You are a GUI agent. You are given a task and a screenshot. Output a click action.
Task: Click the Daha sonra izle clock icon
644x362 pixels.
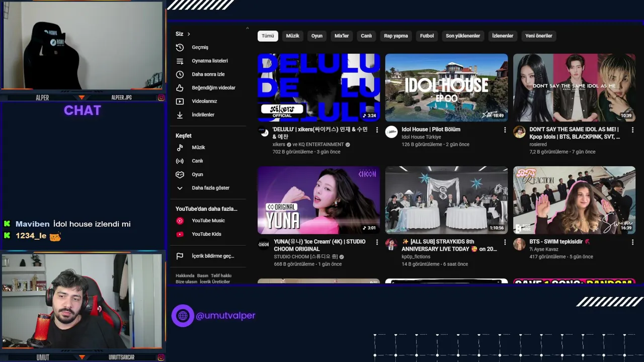(x=180, y=74)
